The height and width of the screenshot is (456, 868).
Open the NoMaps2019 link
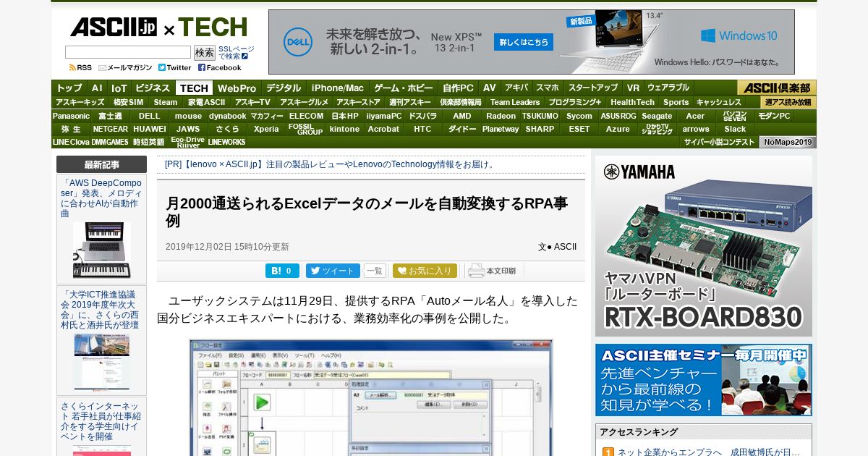(788, 142)
